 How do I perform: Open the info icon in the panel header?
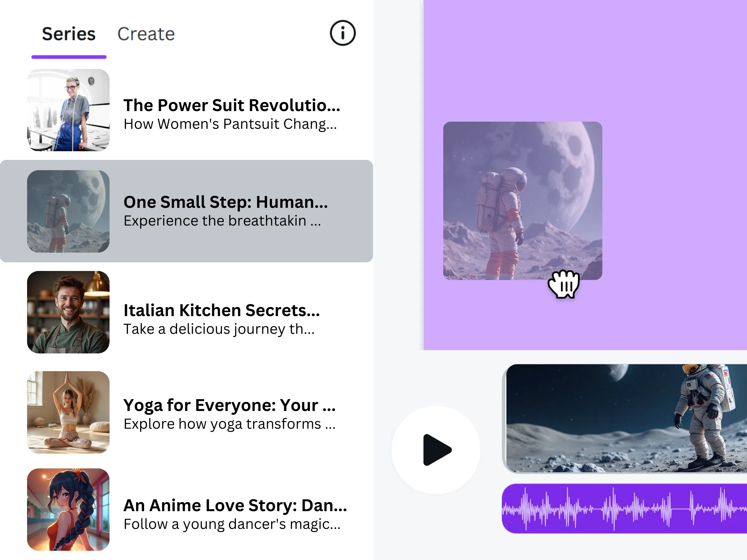tap(342, 33)
